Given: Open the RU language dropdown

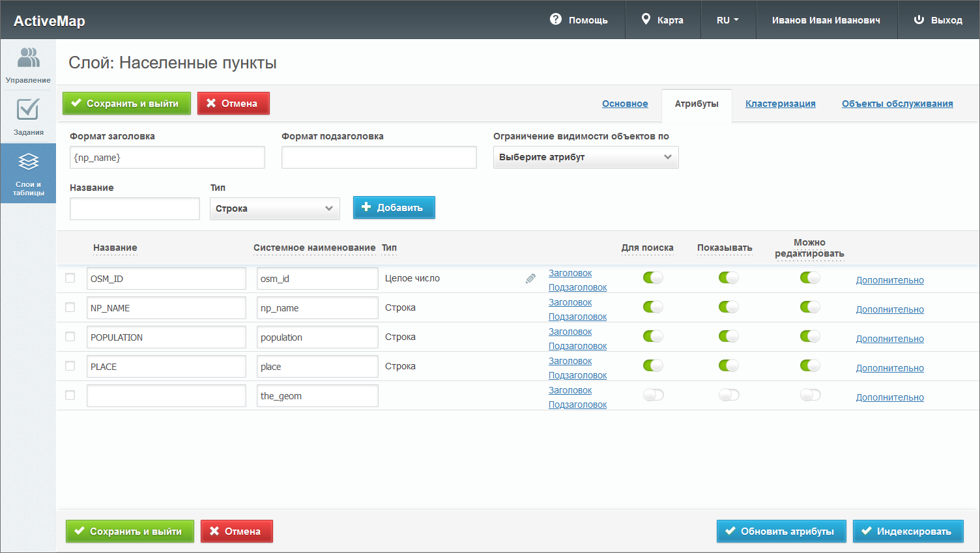Looking at the screenshot, I should (x=727, y=20).
